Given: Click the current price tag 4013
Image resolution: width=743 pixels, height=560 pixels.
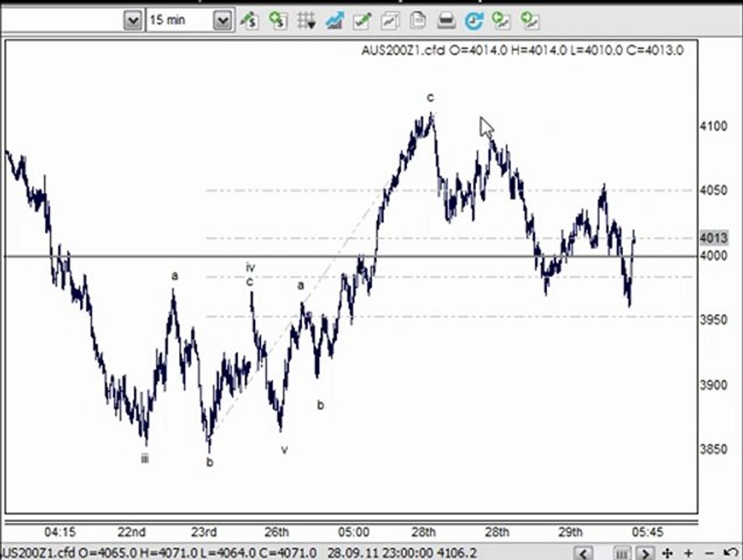Looking at the screenshot, I should point(713,238).
